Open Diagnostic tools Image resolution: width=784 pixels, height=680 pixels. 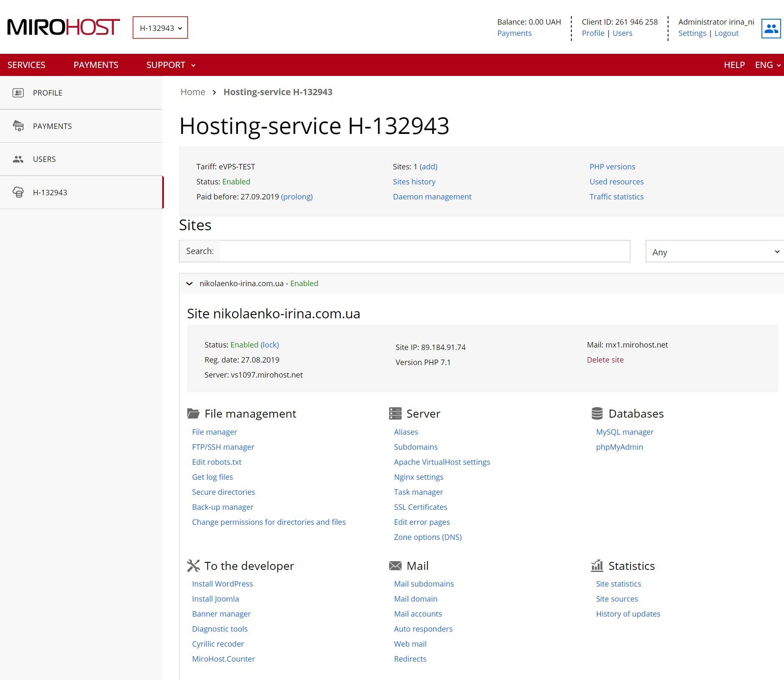tap(220, 629)
